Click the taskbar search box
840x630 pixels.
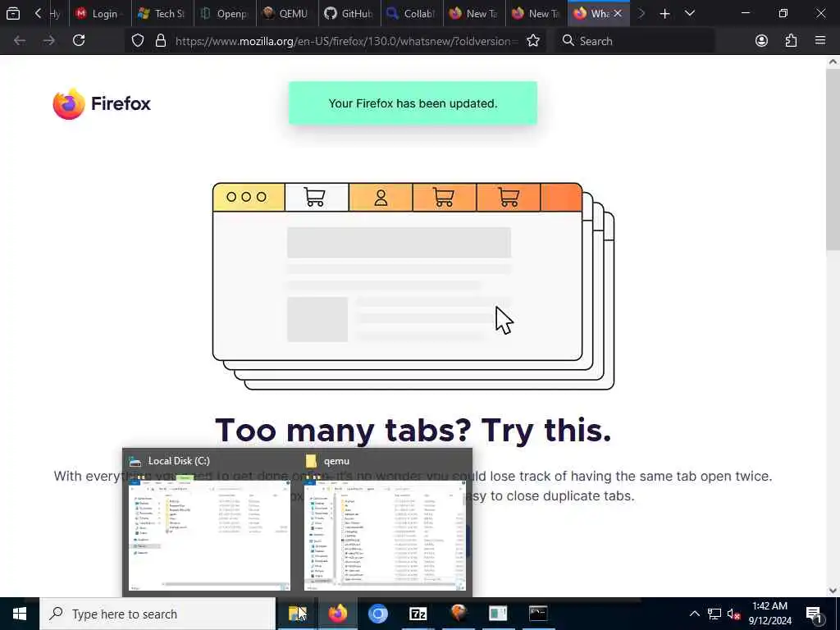tap(157, 614)
